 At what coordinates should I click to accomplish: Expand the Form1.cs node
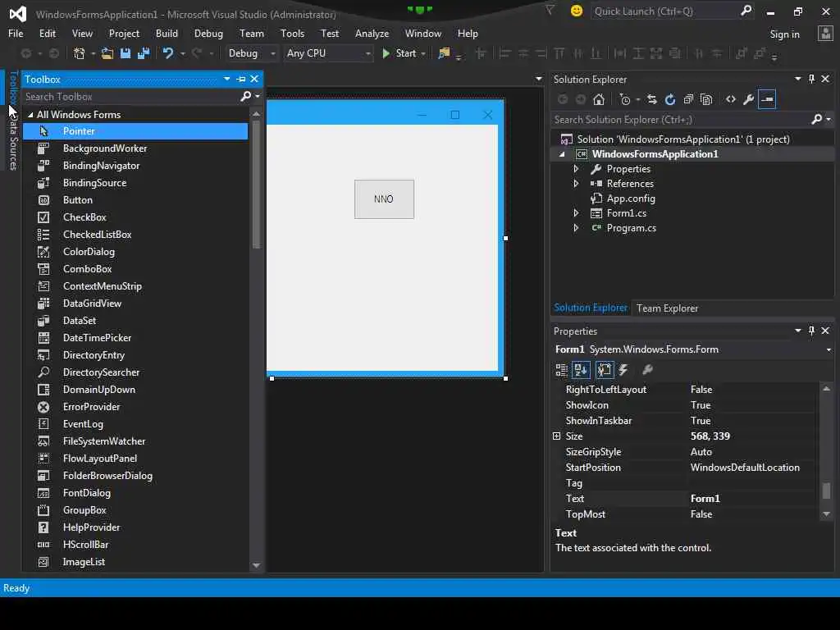(x=577, y=213)
